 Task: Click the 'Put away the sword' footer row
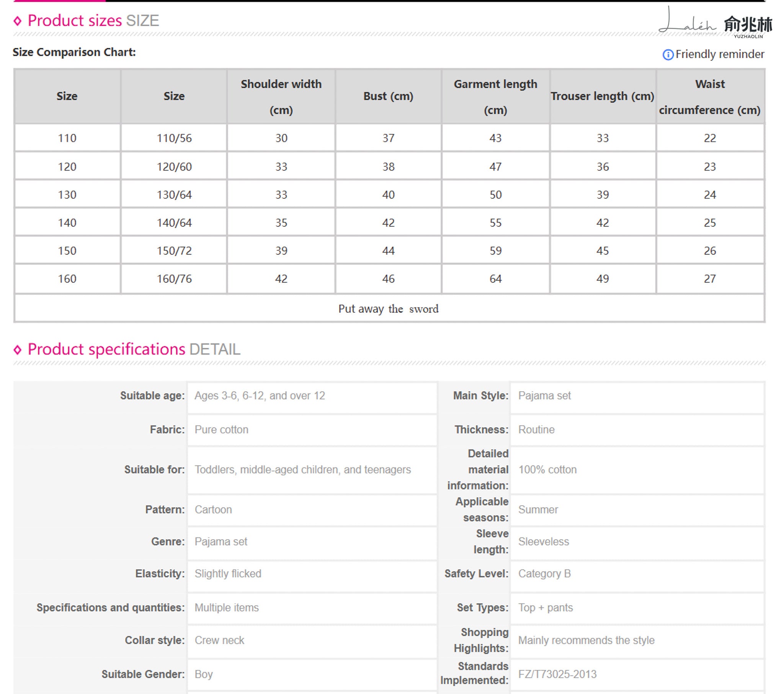(x=389, y=309)
